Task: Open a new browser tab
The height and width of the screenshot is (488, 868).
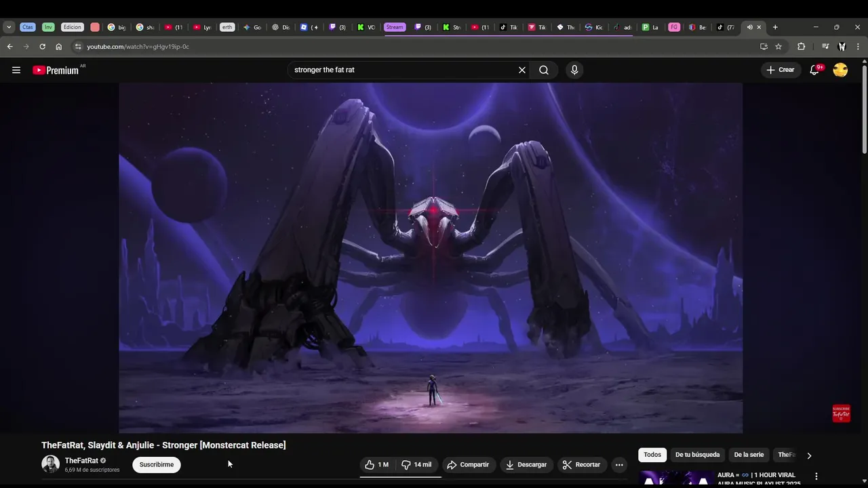Action: click(775, 27)
